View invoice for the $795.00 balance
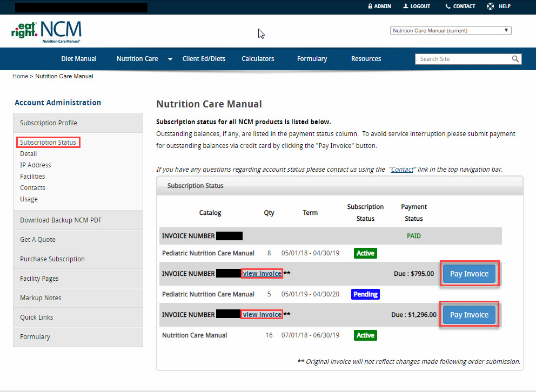The height and width of the screenshot is (392, 536). (262, 274)
